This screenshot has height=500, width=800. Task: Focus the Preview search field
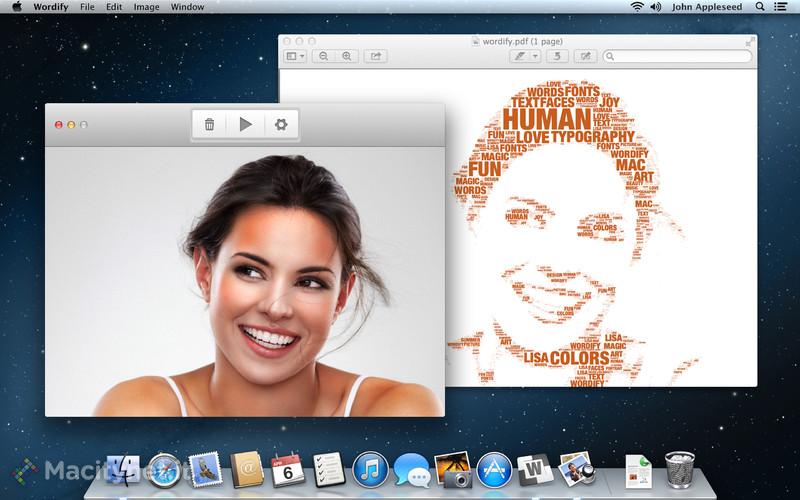[x=677, y=56]
